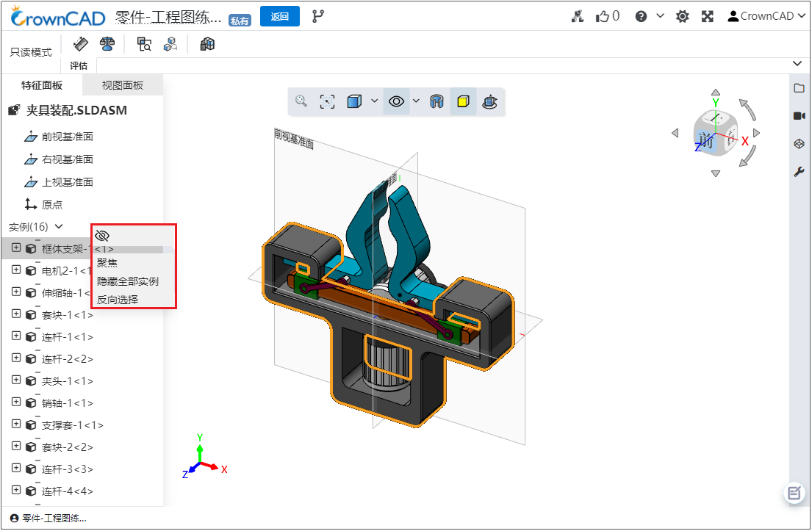Select 连杆-1<1> in the tree
Screen dimensions: 812x531
[68, 337]
